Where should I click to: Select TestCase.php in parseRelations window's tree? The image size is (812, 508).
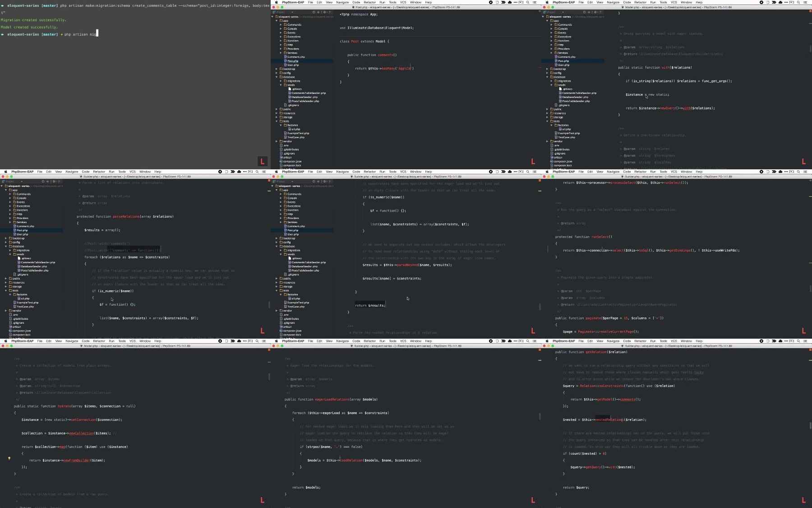[x=25, y=307]
